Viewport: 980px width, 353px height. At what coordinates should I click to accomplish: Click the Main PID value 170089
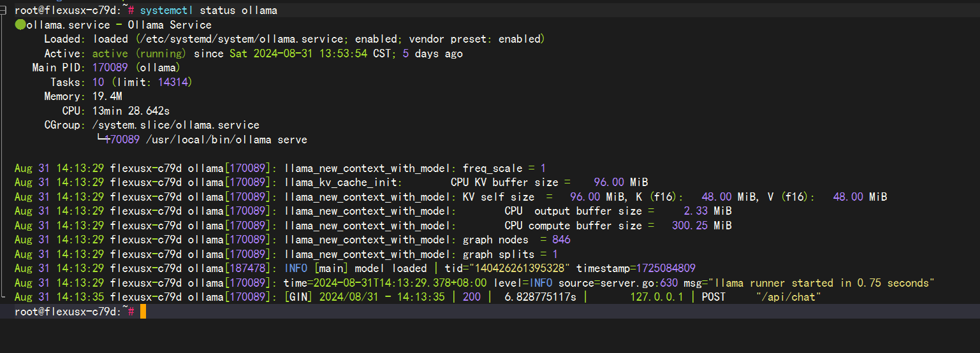tap(110, 68)
